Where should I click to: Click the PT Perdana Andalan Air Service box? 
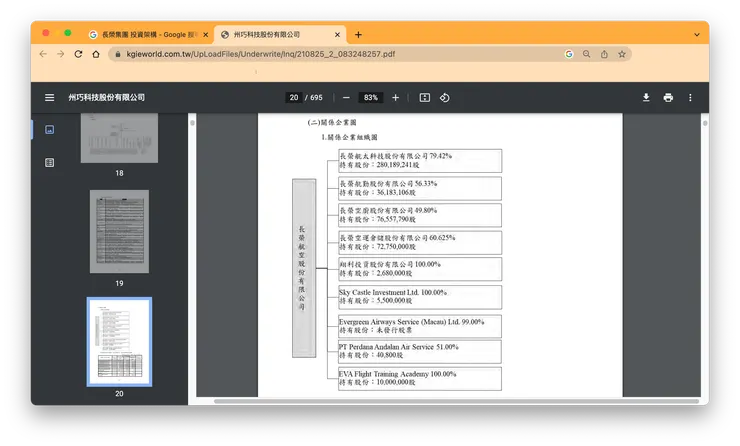click(420, 352)
